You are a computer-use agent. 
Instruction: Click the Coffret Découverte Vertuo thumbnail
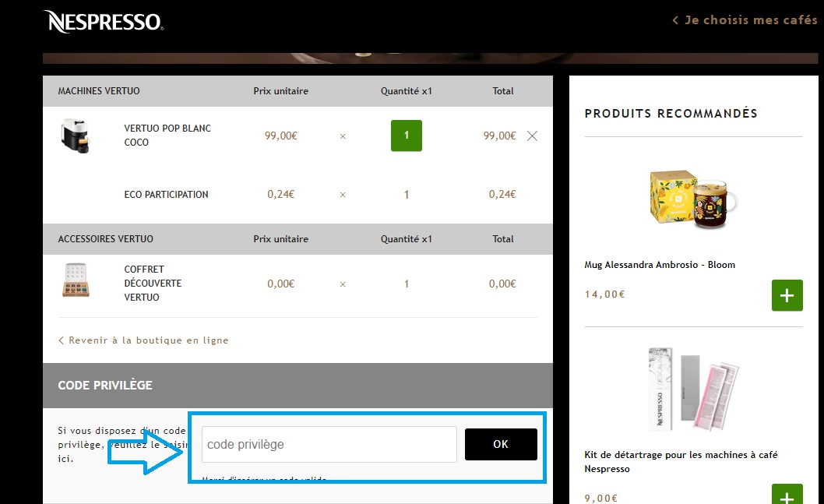(76, 280)
